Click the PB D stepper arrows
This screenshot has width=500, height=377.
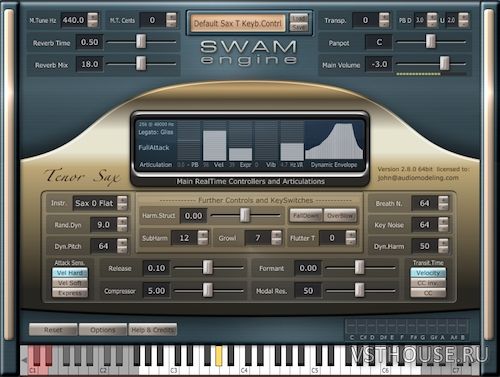click(x=432, y=20)
